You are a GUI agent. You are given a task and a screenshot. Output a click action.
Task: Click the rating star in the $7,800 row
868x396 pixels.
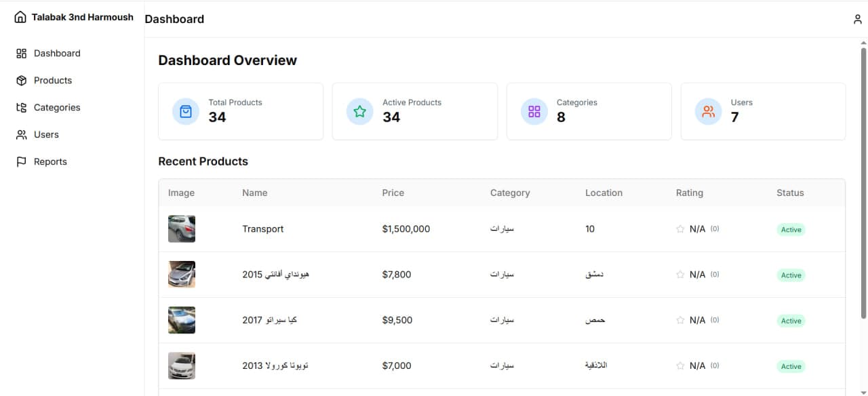point(680,275)
